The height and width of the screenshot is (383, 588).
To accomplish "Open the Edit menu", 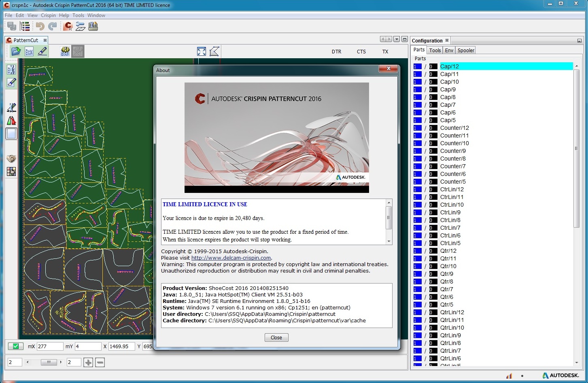I will pos(20,15).
